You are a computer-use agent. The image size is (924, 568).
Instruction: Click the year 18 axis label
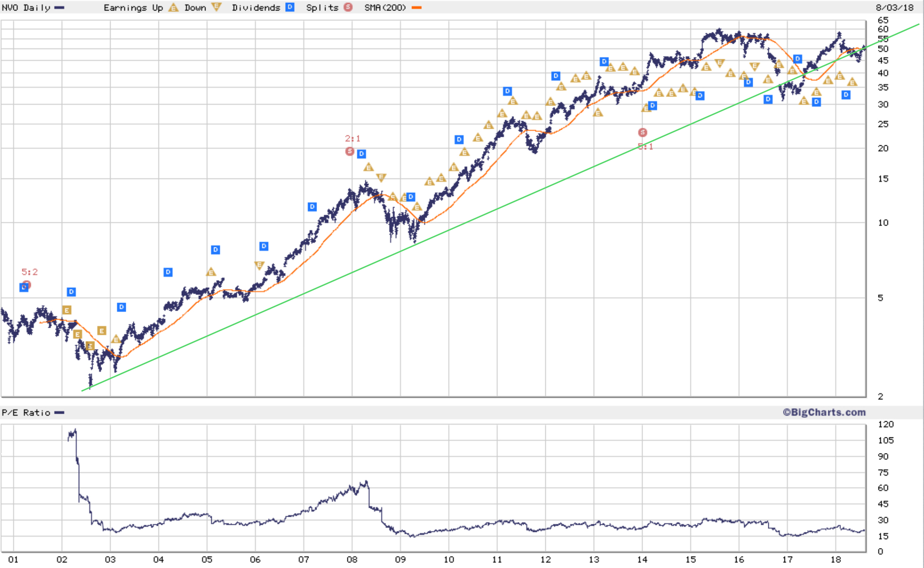[836, 559]
